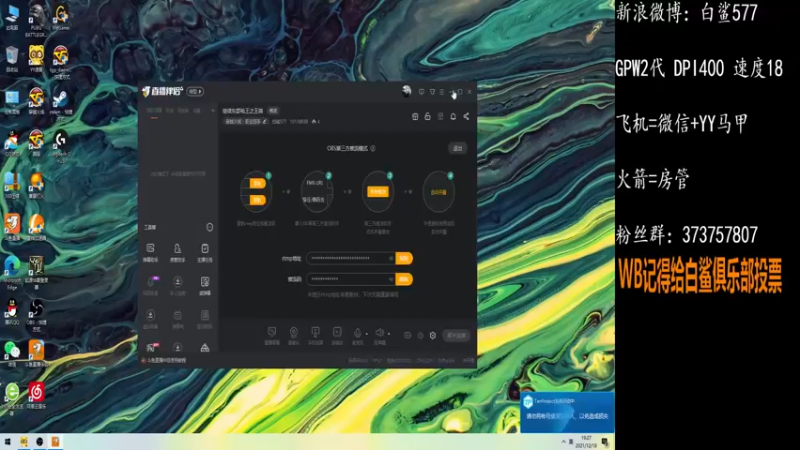Click the orange button in the step 3 circle
This screenshot has width=800, height=450.
pyautogui.click(x=378, y=192)
